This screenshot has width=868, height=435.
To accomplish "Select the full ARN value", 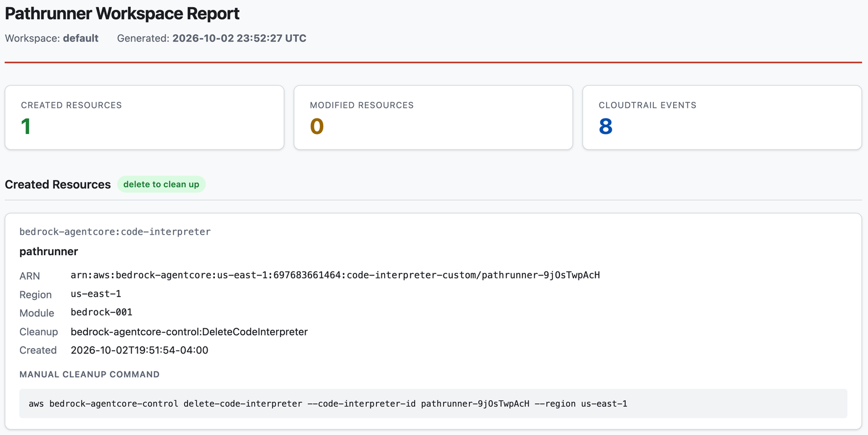I will click(x=335, y=275).
